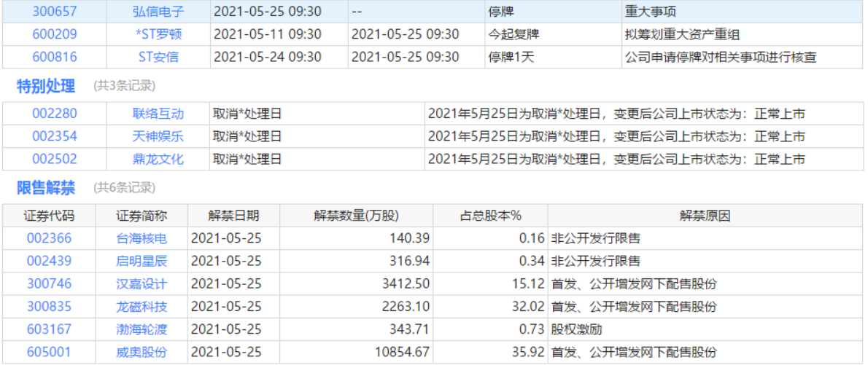Click stock code 002439
Image resolution: width=868 pixels, height=365 pixels.
(x=50, y=261)
